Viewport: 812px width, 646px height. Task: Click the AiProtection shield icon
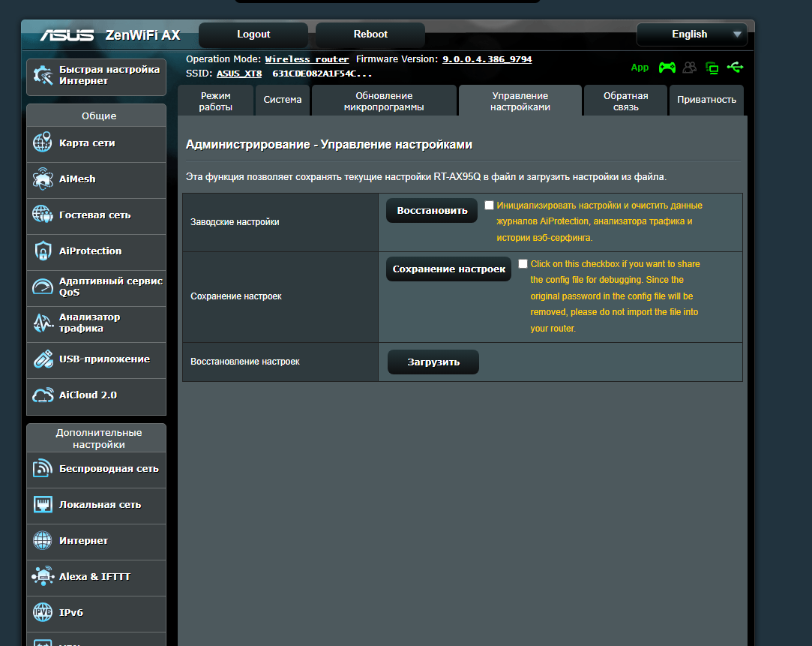[x=43, y=251]
